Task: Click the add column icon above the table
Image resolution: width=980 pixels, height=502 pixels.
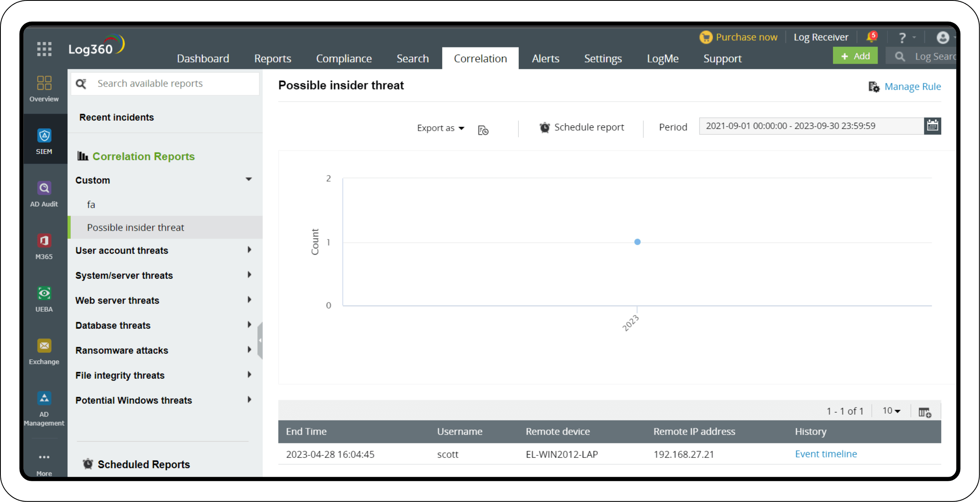Action: (x=925, y=412)
